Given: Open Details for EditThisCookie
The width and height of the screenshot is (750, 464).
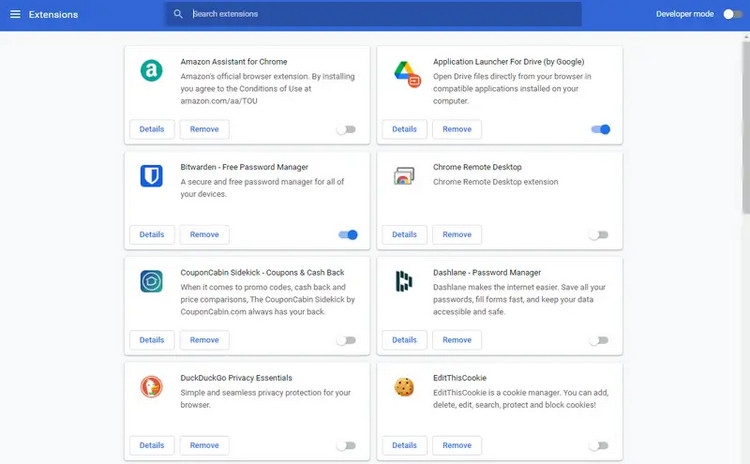Looking at the screenshot, I should pos(404,445).
